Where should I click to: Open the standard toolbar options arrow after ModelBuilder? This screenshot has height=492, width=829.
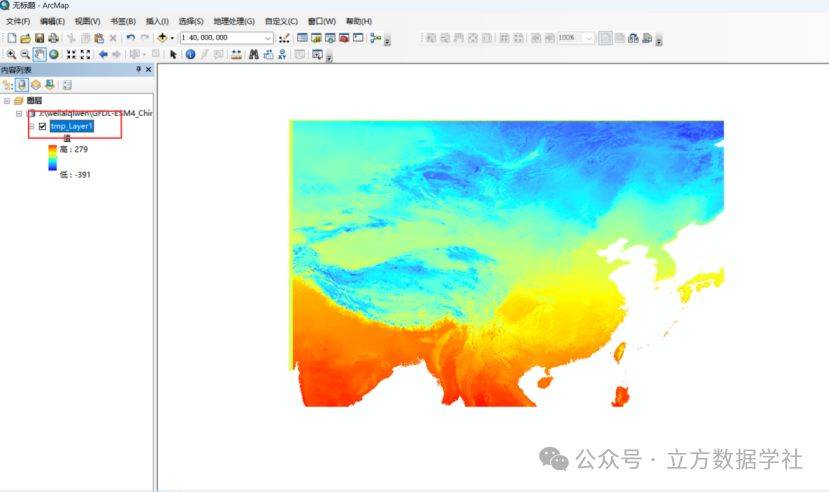pos(387,41)
